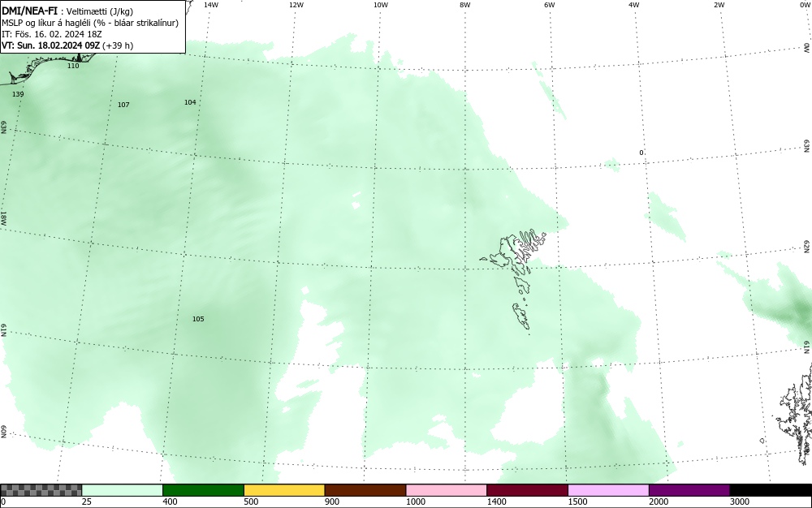The height and width of the screenshot is (508, 812).
Task: Click the 6W longitude label
Action: (x=550, y=5)
